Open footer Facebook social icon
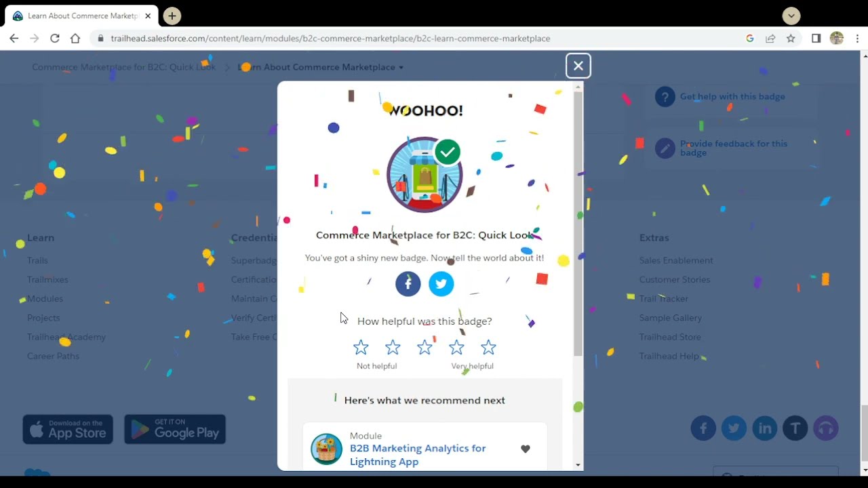The image size is (868, 488). tap(703, 428)
